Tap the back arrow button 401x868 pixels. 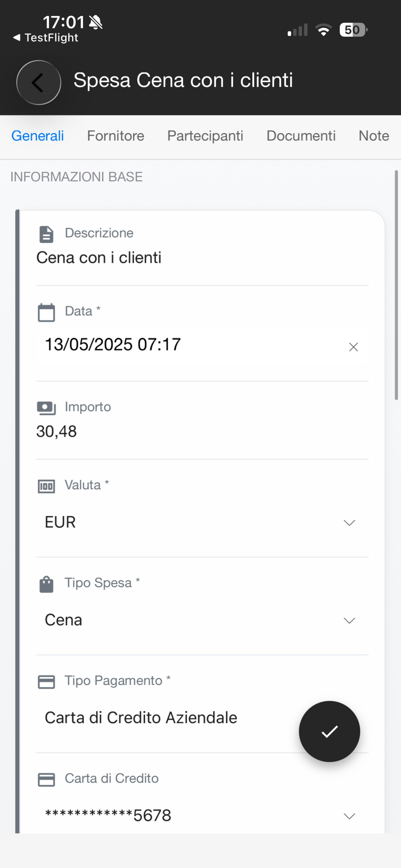[39, 82]
